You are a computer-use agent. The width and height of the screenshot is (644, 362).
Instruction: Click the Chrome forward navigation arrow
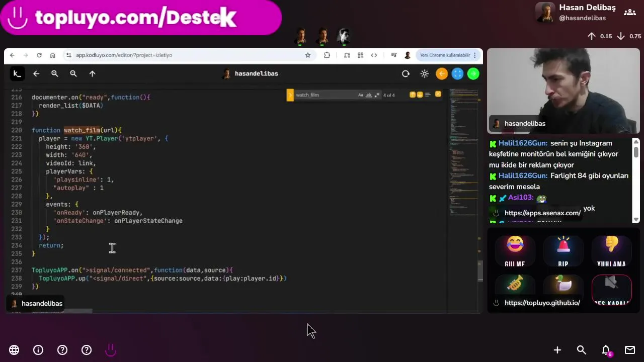26,55
